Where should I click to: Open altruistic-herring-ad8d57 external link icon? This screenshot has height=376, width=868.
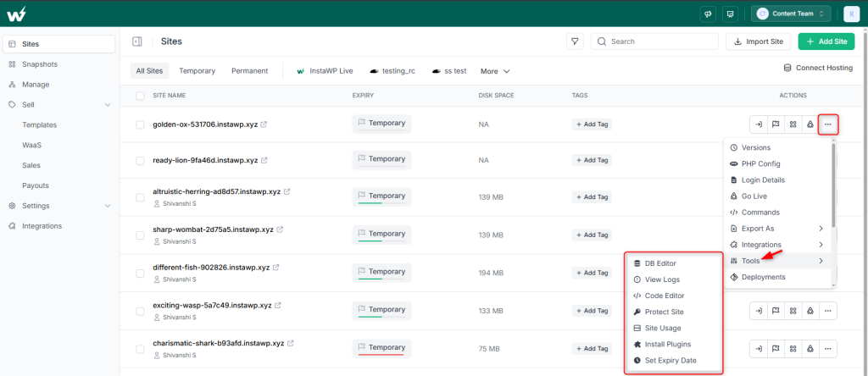pyautogui.click(x=287, y=192)
